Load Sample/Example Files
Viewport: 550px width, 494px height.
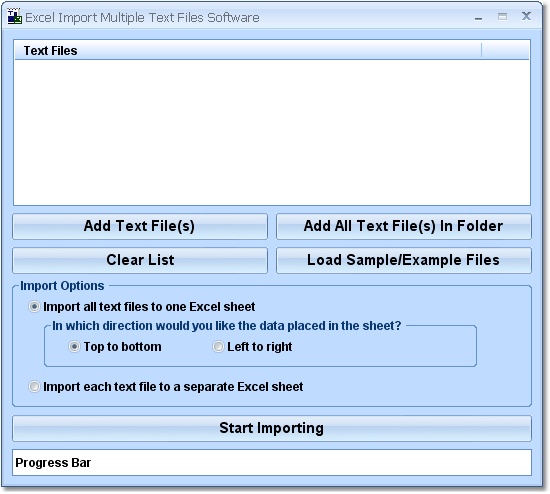404,260
